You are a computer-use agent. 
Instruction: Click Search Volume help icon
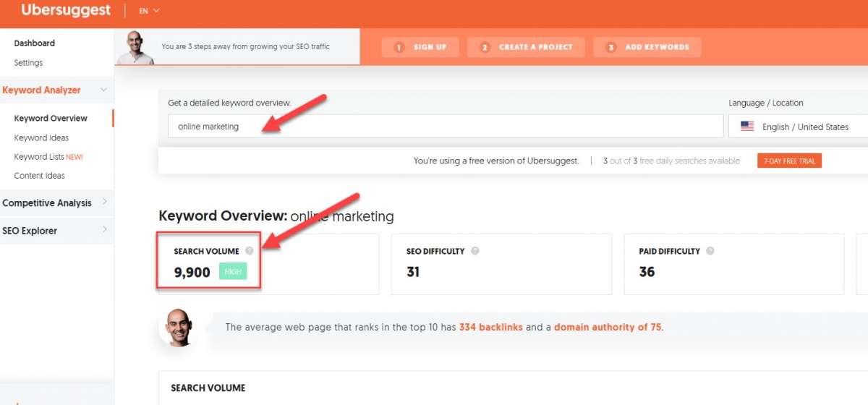[x=250, y=251]
